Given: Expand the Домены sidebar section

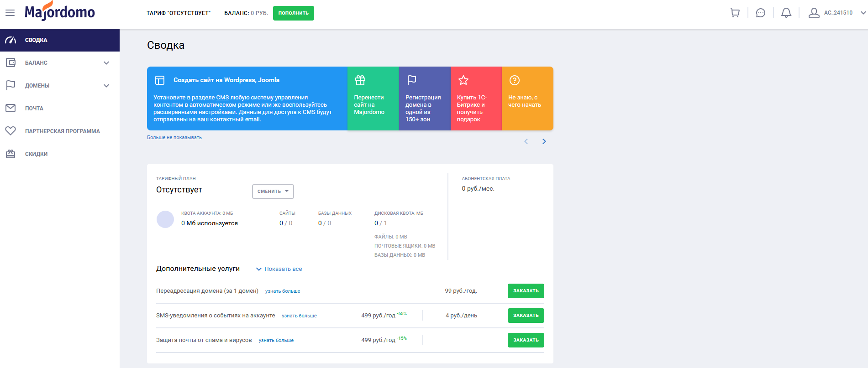Looking at the screenshot, I should click(106, 86).
